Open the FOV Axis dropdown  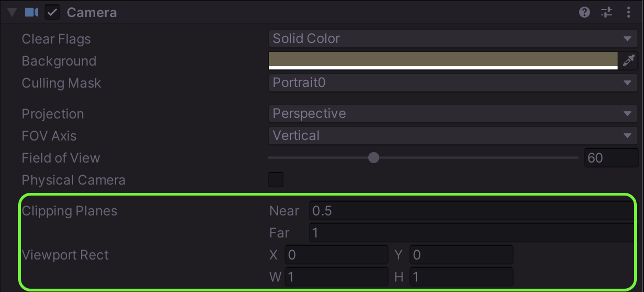452,136
